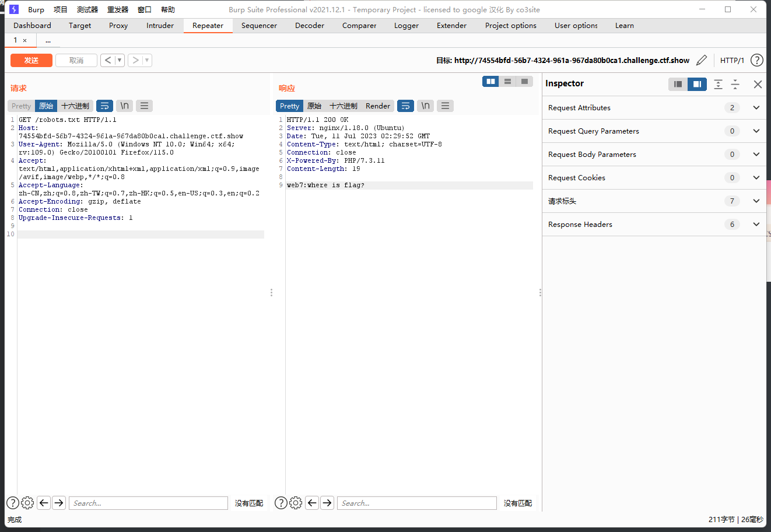Open response editor hamburger menu

445,106
